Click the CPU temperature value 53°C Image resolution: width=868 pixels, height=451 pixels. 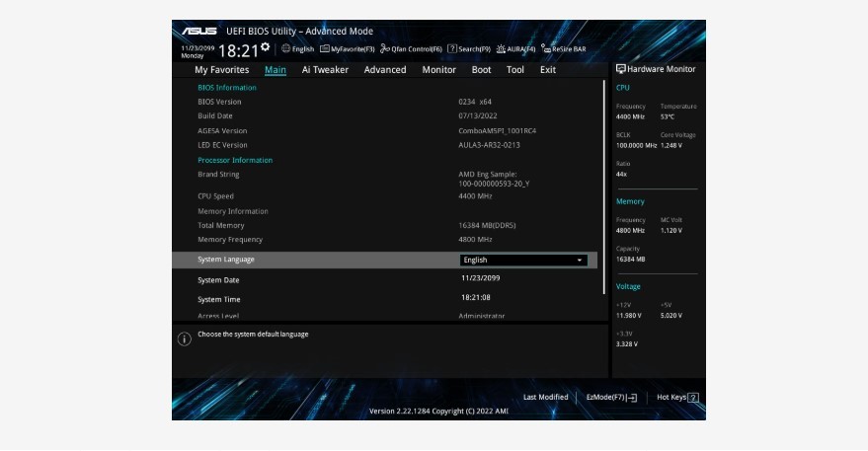click(x=668, y=117)
